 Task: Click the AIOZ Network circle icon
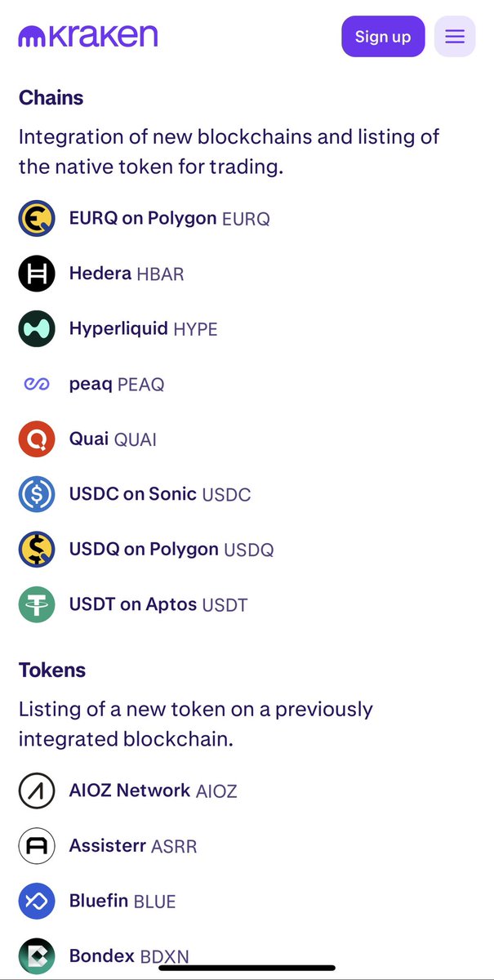point(37,791)
